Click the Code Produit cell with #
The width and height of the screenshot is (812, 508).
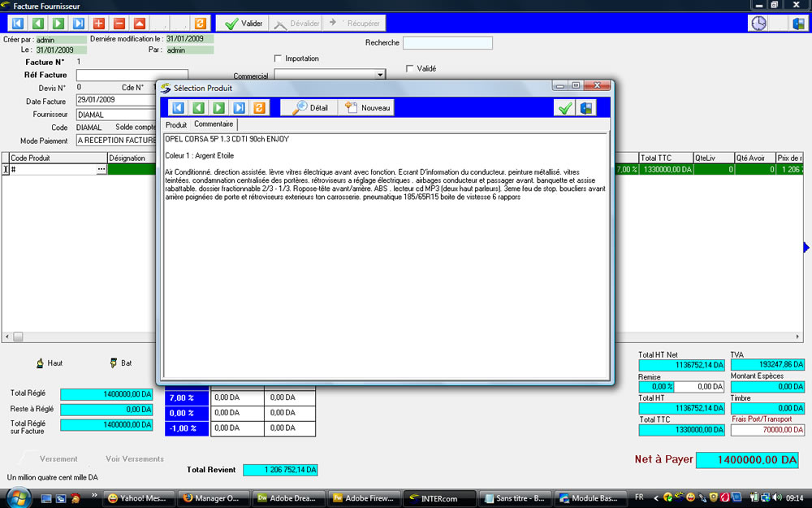pos(54,169)
